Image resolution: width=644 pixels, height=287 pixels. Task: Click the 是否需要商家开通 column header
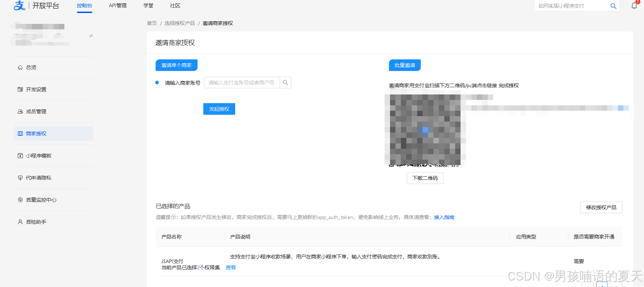(x=594, y=237)
